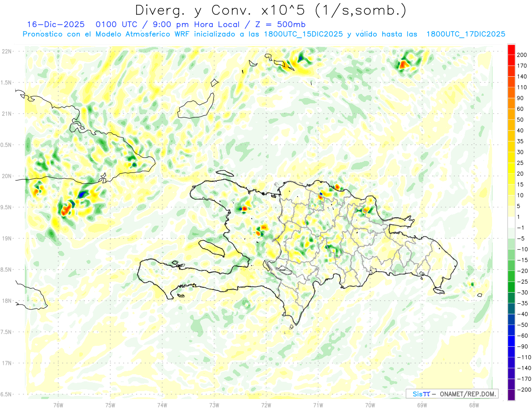The height and width of the screenshot is (411, 532).
Task: Click the -200 value on the color scale
Action: tap(524, 390)
